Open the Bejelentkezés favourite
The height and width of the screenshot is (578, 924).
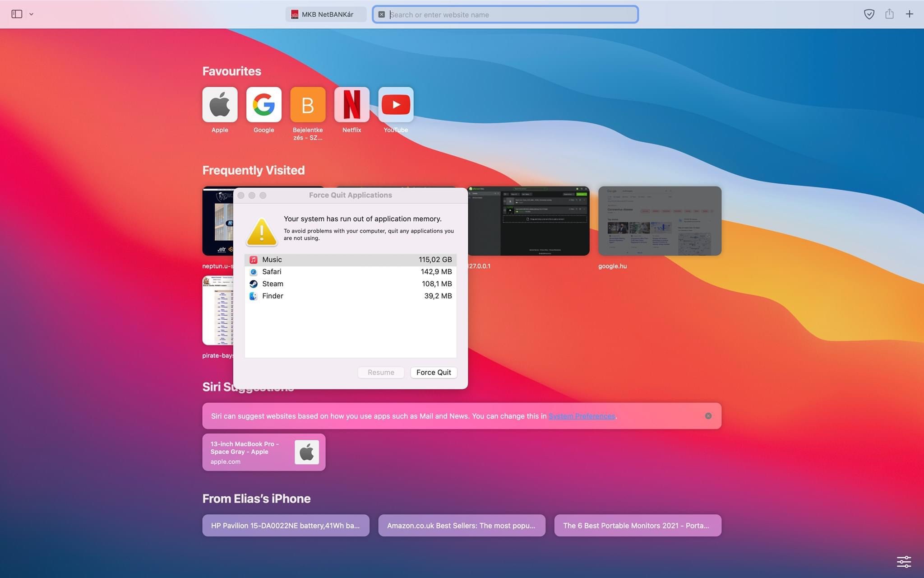[308, 105]
